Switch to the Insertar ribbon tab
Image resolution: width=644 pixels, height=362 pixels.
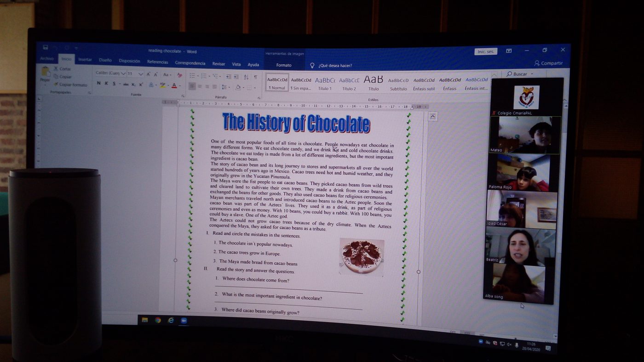[85, 60]
